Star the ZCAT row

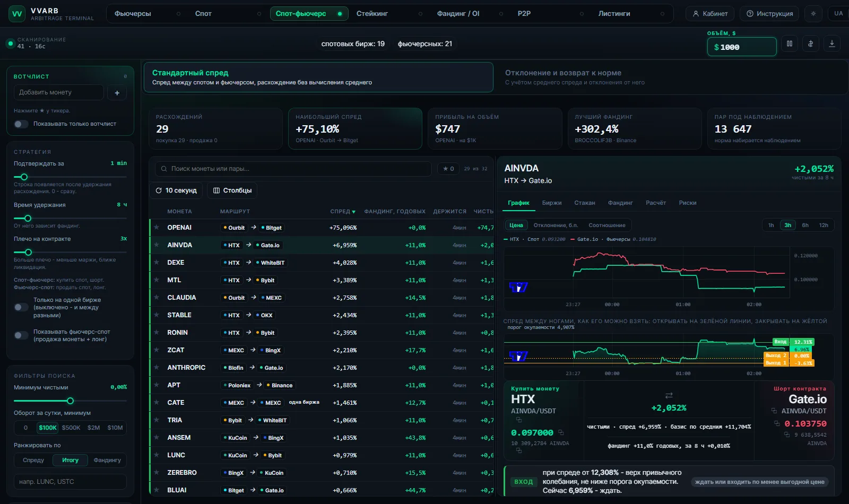(157, 350)
